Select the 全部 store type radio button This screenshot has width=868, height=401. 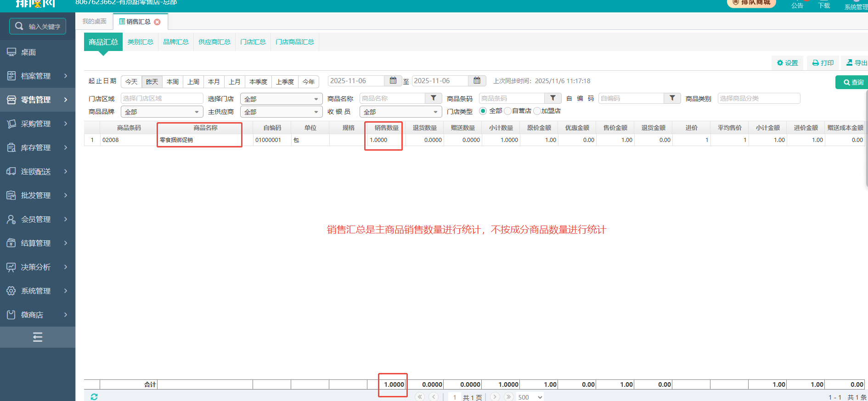pyautogui.click(x=483, y=111)
